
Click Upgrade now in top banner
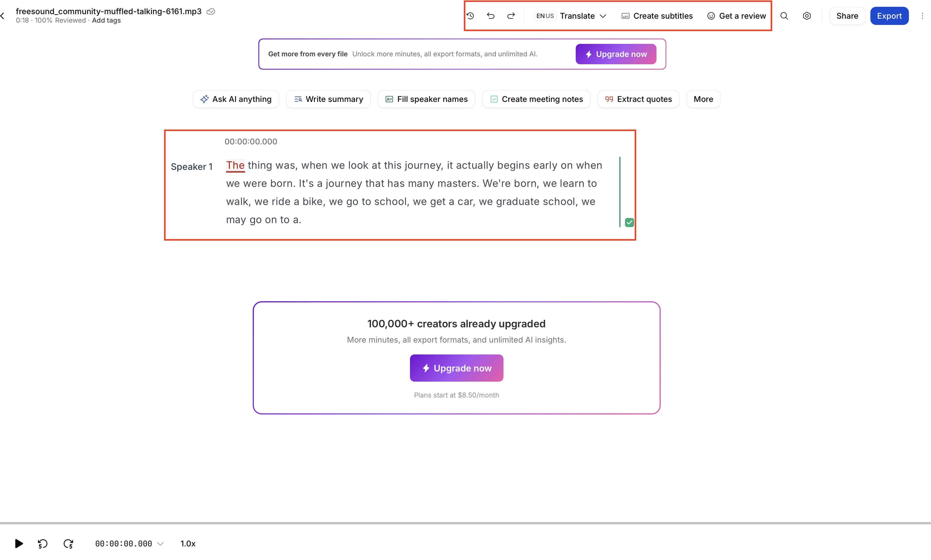[616, 54]
